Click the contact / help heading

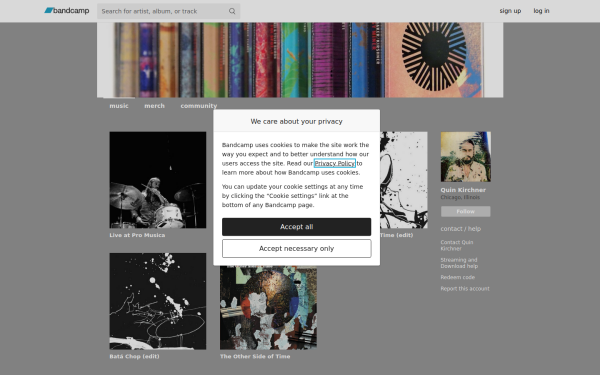(461, 229)
